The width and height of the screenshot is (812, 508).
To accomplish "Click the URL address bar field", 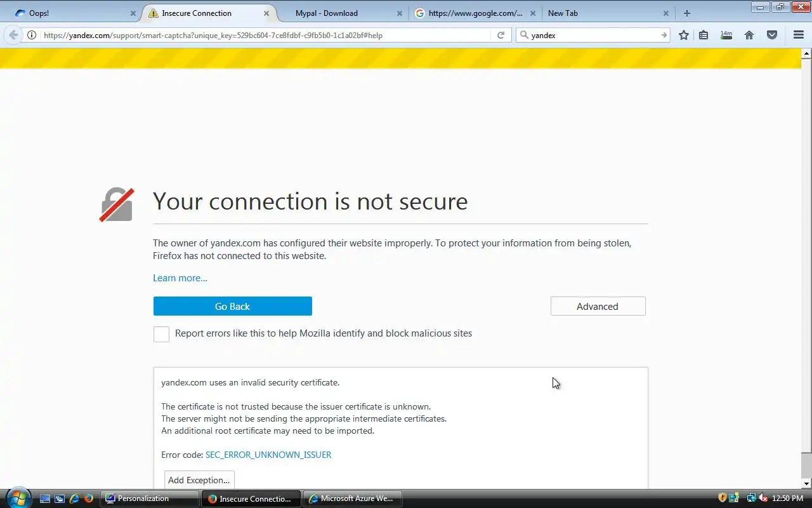I will point(265,36).
